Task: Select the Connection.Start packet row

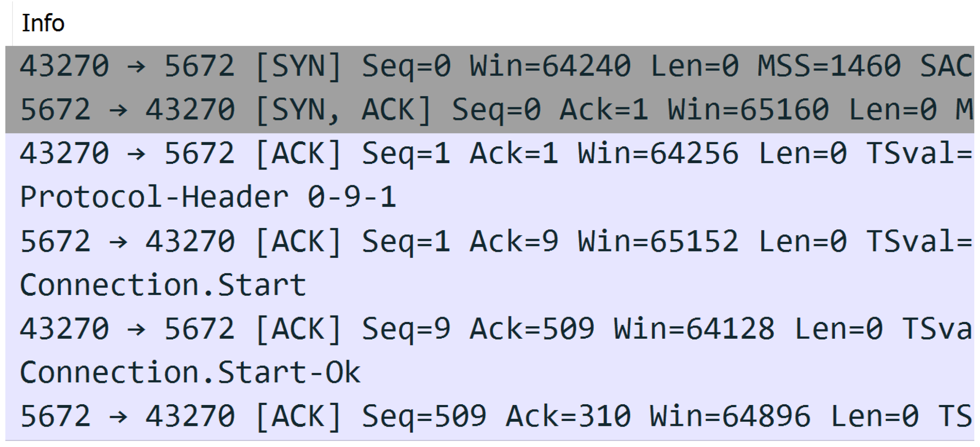Action: coord(490,287)
